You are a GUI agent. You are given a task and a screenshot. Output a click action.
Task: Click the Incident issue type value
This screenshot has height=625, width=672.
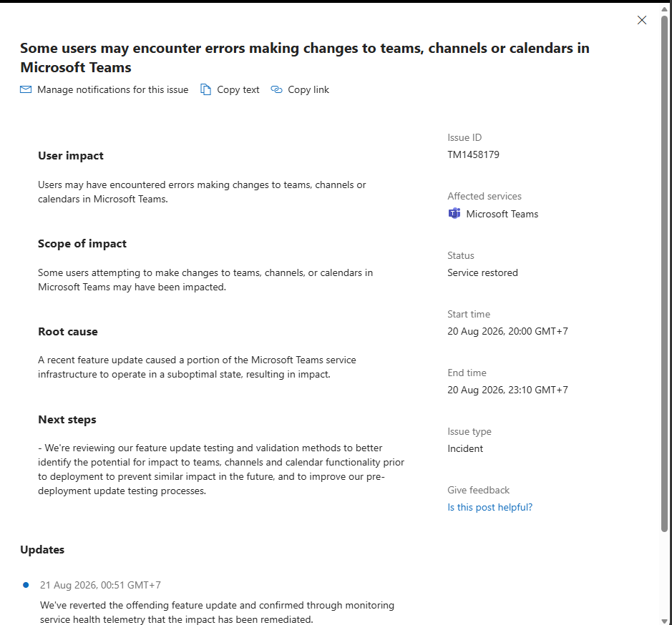pyautogui.click(x=465, y=448)
